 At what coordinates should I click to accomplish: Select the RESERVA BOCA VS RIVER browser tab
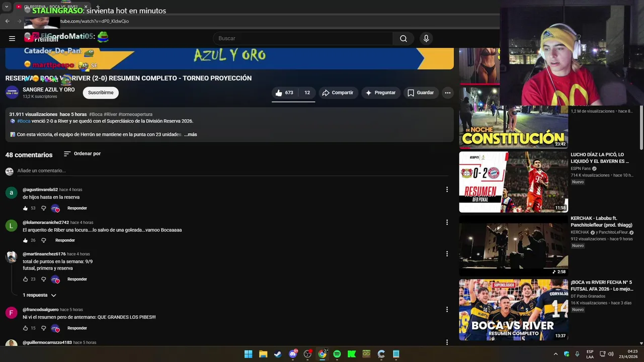click(52, 7)
